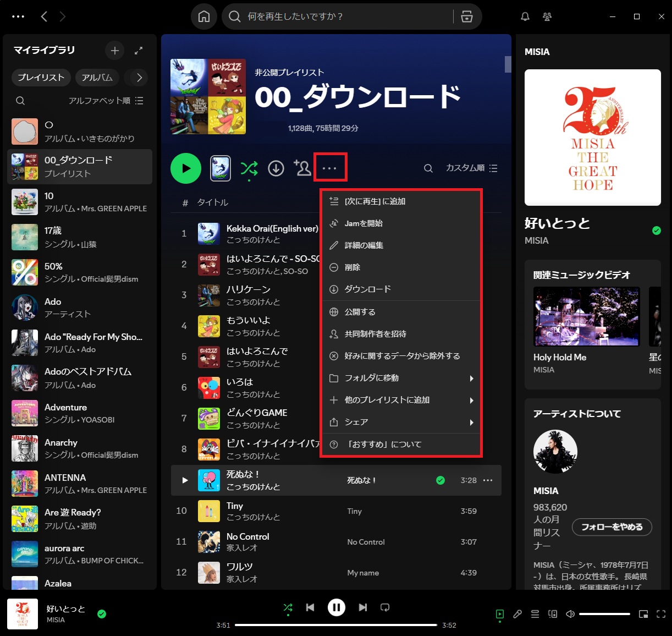Choose [次に再生]に追加 from context menu
Viewport: 672px width, 636px height.
click(401, 201)
